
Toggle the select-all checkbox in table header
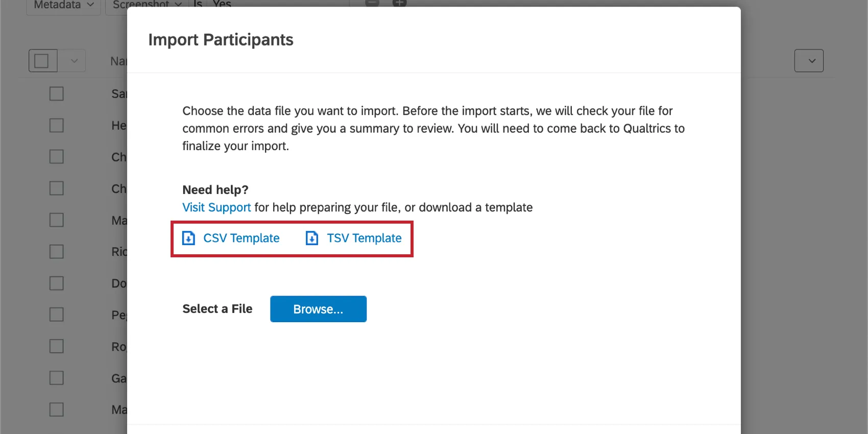(x=42, y=61)
